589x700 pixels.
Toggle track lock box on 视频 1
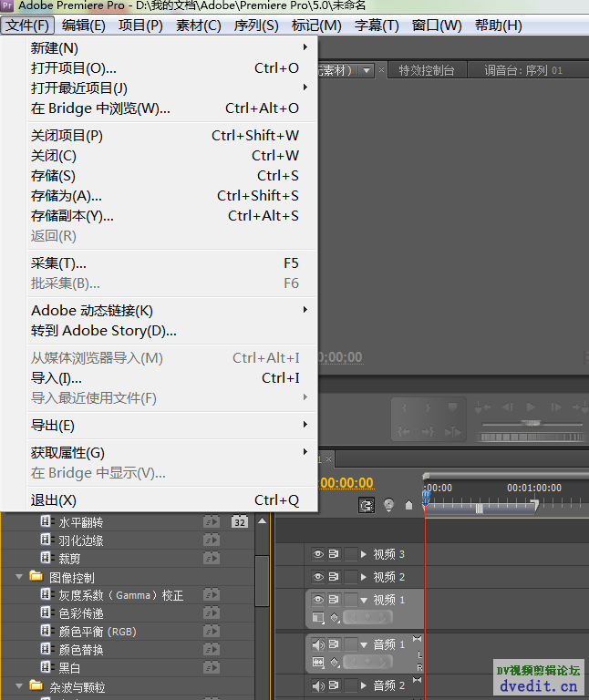[351, 599]
